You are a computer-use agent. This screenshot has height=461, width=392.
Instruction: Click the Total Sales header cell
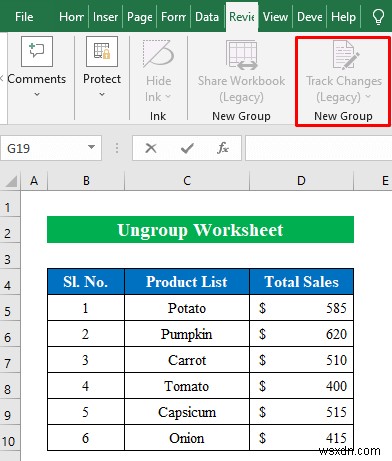point(301,282)
